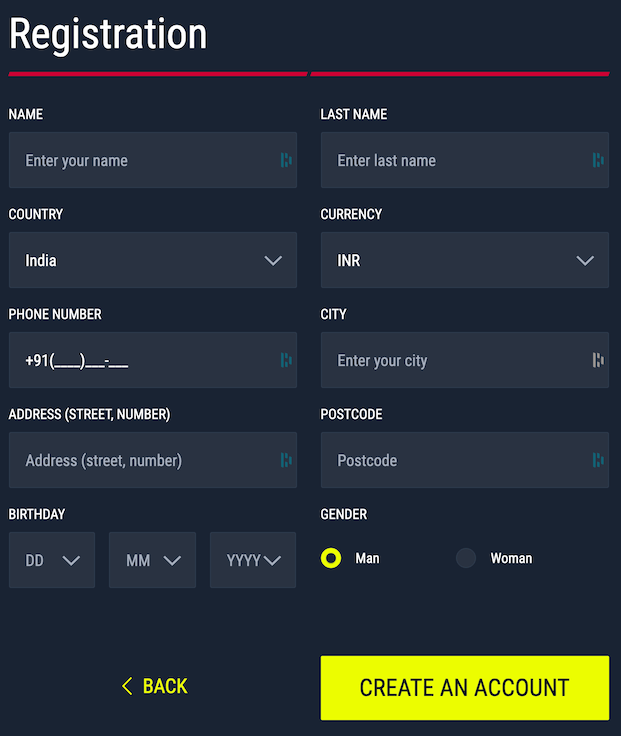The image size is (621, 736).
Task: Click into the Enter your city field
Action: click(x=465, y=360)
